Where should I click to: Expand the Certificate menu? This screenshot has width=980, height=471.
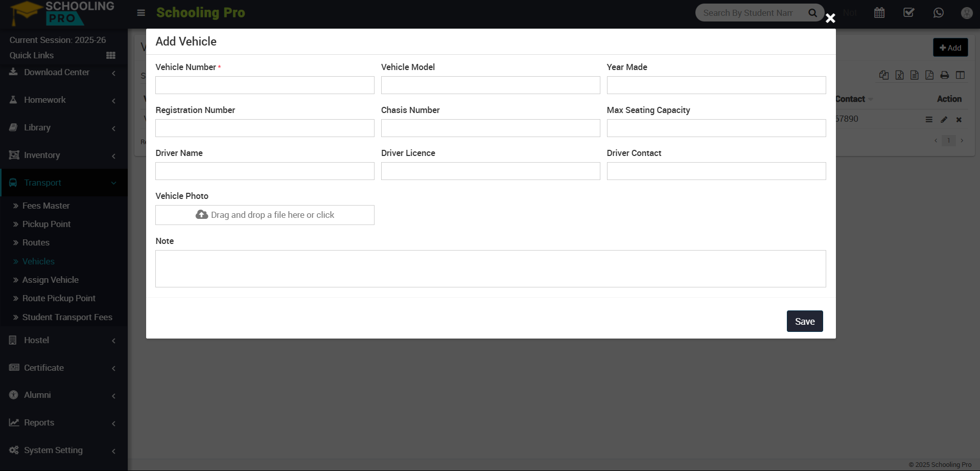point(63,368)
